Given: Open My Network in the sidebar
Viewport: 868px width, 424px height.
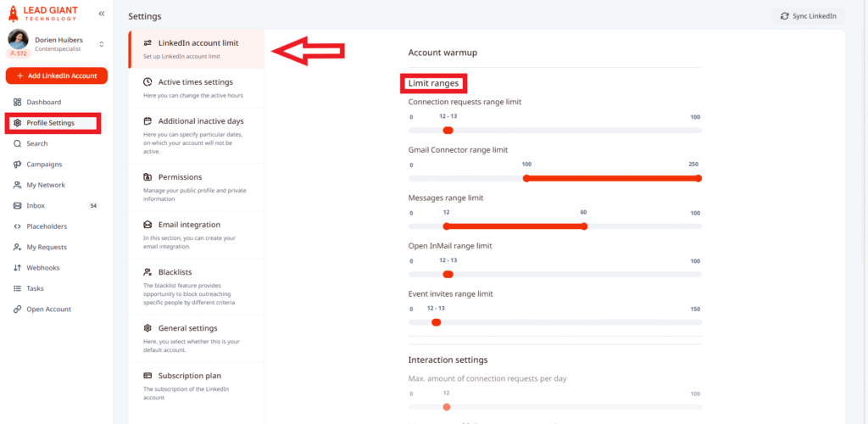Looking at the screenshot, I should [x=45, y=185].
